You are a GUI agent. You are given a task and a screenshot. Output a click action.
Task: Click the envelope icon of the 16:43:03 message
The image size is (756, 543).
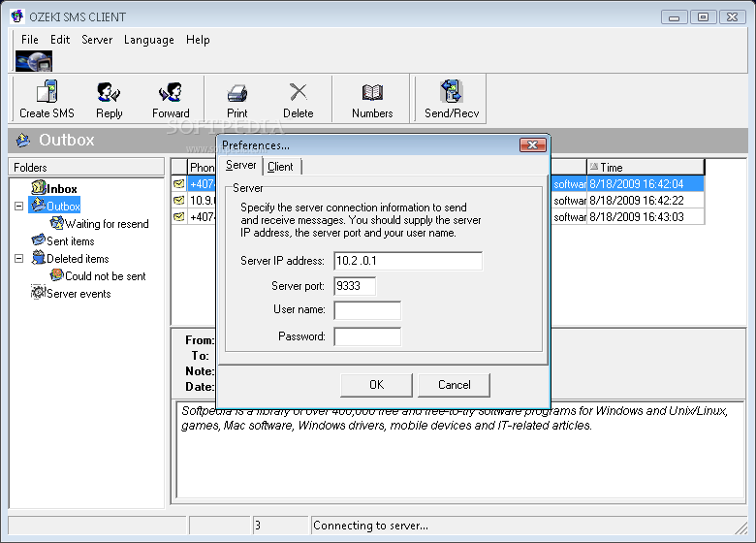179,217
